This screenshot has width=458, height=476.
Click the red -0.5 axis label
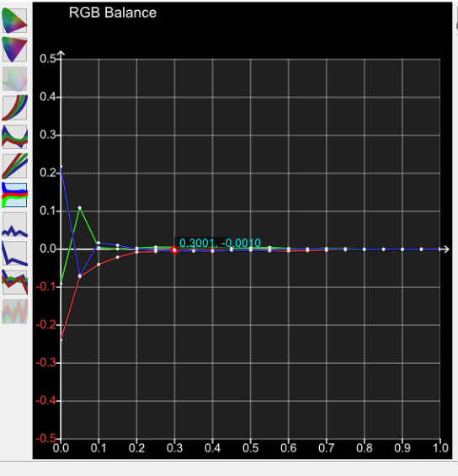click(x=46, y=439)
